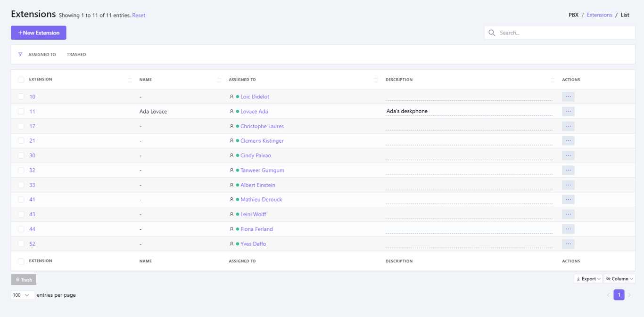
Task: Click user icon beside Albert Einstein
Action: 231,185
